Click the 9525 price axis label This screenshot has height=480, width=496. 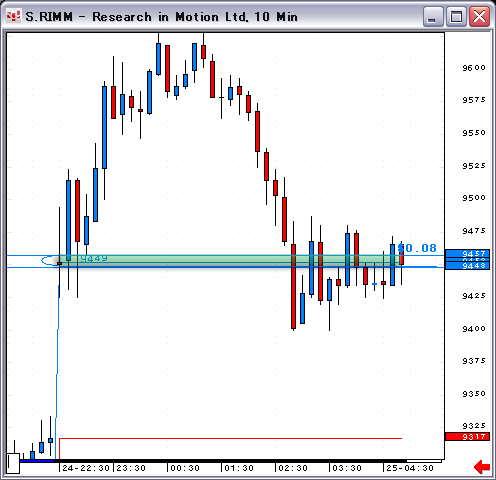(474, 165)
